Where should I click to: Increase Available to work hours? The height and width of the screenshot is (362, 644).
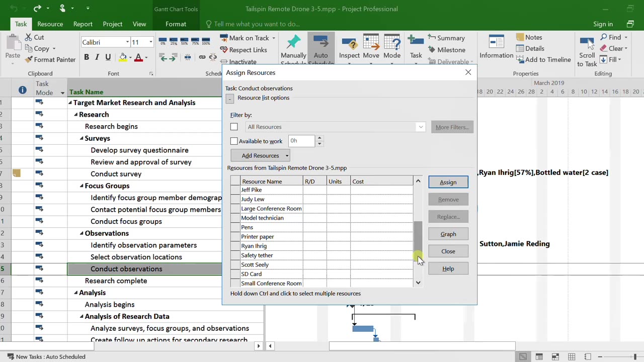319,138
